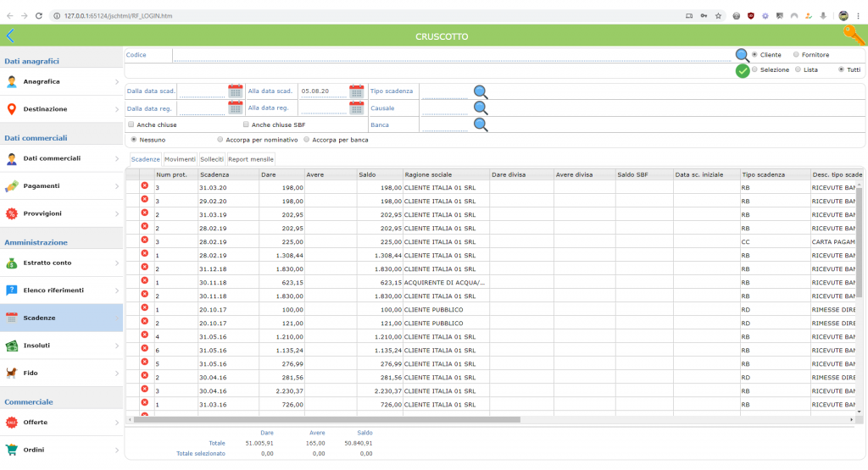Click the Codice input field
The image size is (868, 470).
click(x=452, y=55)
